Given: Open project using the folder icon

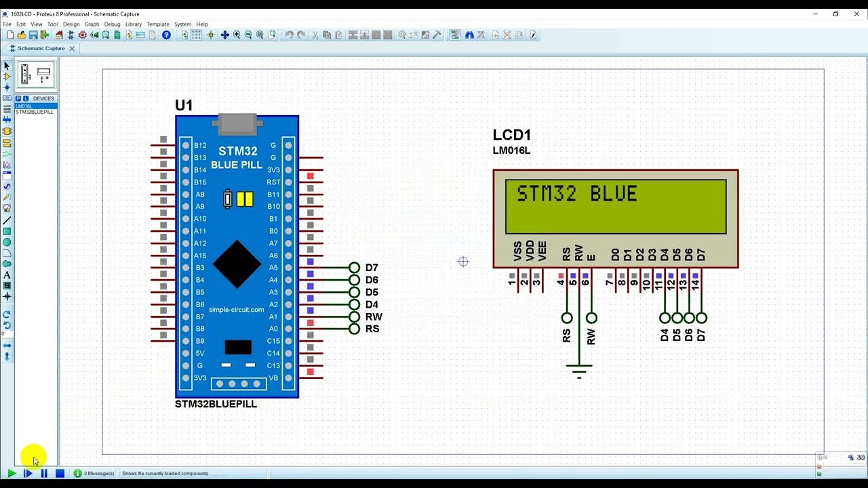Looking at the screenshot, I should [22, 35].
